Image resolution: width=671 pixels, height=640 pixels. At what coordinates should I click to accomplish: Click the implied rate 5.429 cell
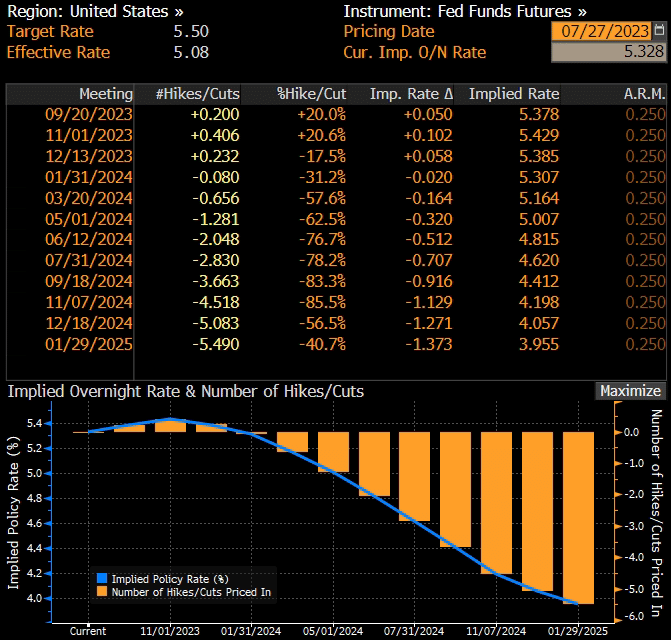click(539, 136)
